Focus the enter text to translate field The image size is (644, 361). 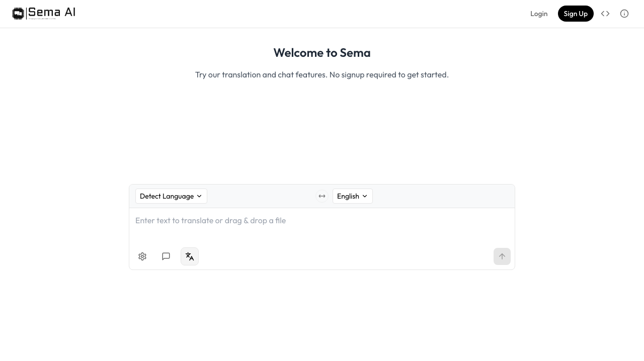point(322,226)
